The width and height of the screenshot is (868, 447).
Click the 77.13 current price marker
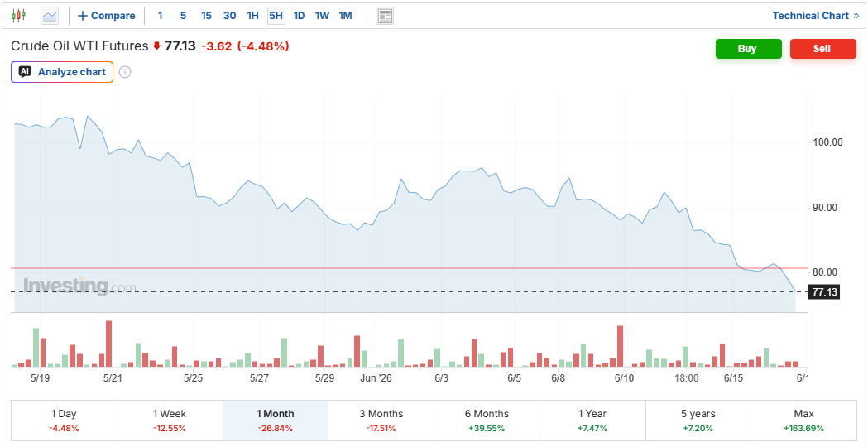click(x=824, y=292)
